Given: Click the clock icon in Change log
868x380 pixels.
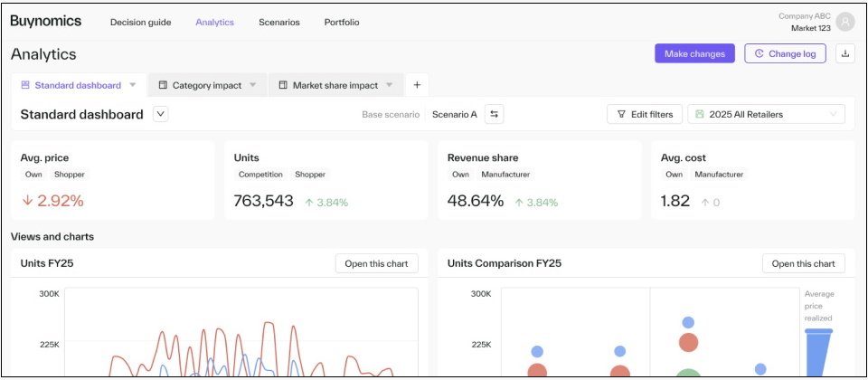Looking at the screenshot, I should point(759,53).
